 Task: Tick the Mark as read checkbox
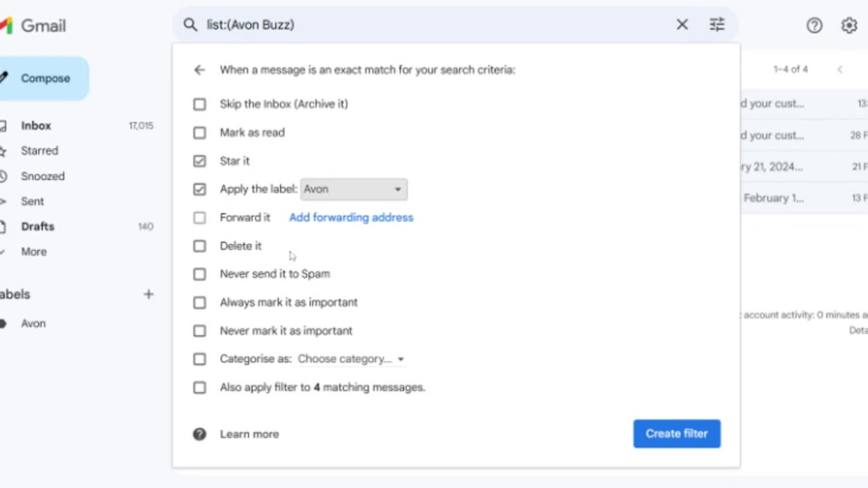[199, 133]
